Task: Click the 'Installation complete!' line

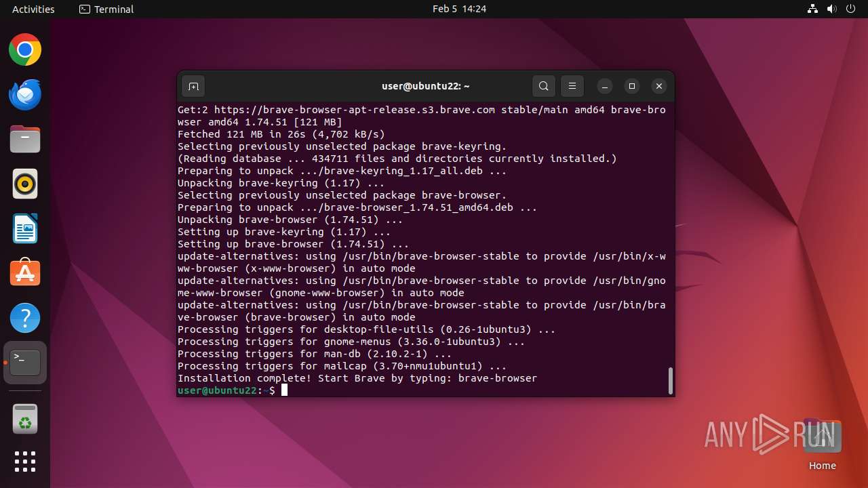Action: tap(357, 378)
